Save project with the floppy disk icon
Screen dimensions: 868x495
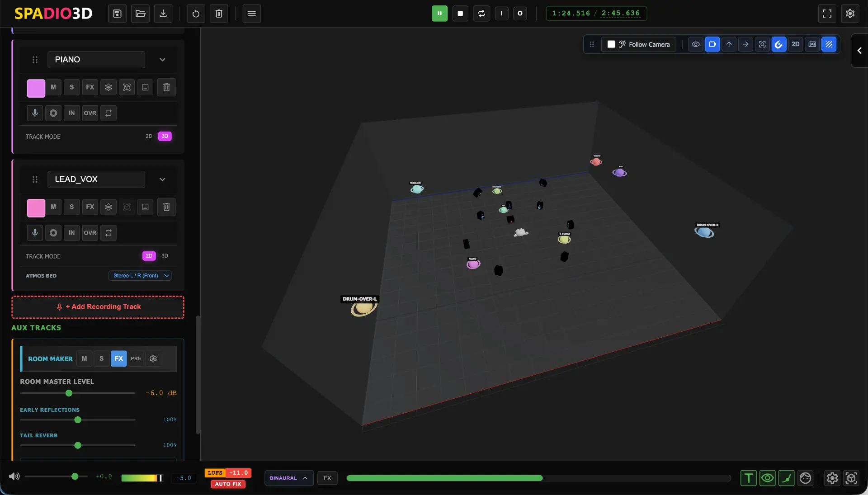(117, 14)
